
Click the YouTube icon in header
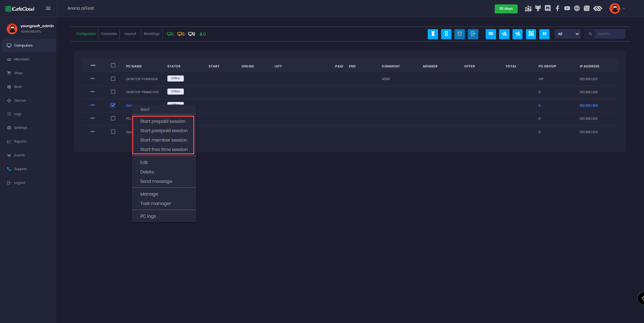coord(567,8)
